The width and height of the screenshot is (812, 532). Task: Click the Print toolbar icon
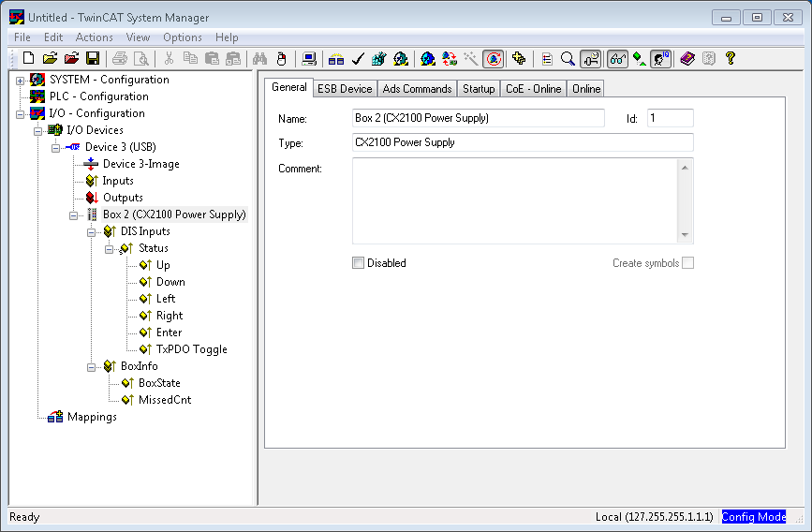[120, 58]
